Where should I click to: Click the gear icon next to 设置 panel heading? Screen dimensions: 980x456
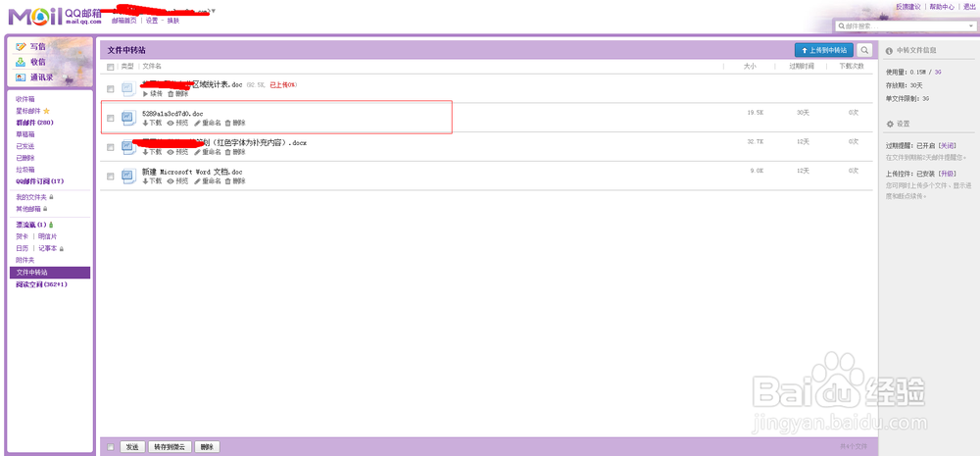[x=890, y=124]
